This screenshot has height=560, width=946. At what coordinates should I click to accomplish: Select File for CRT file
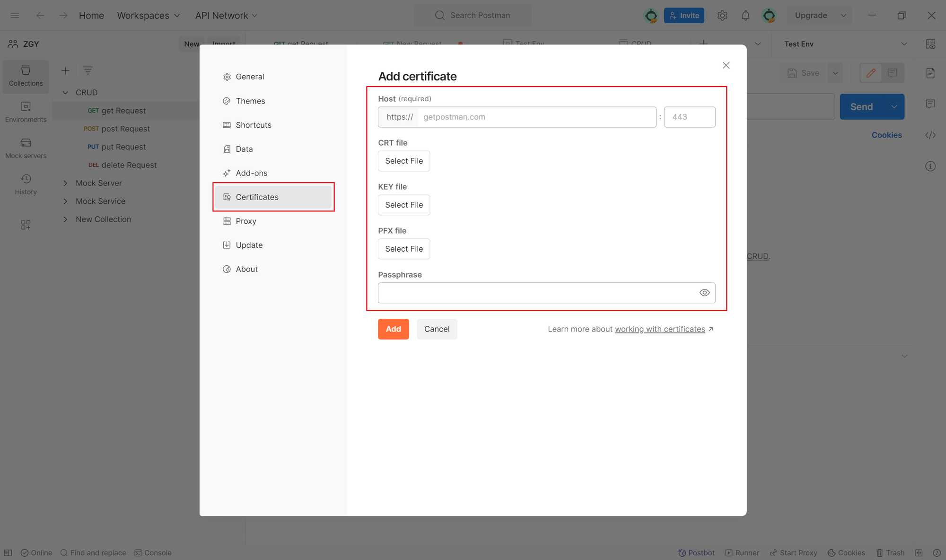404,161
